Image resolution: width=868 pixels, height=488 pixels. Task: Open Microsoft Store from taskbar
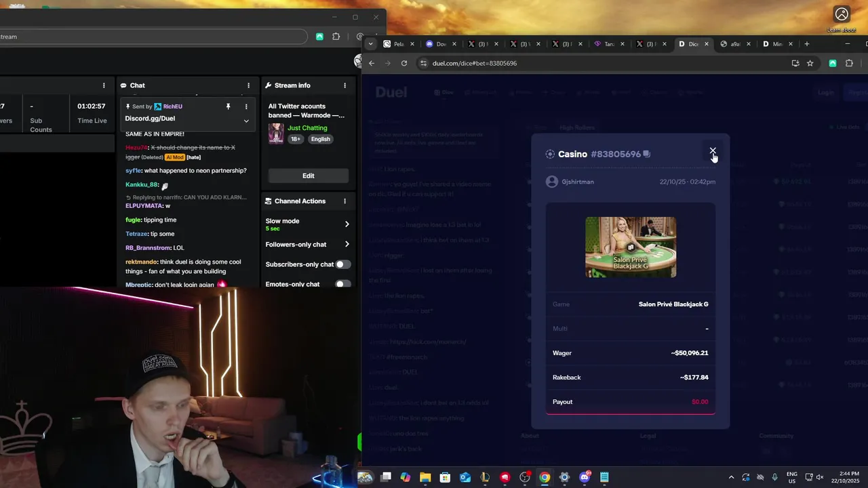point(445,477)
